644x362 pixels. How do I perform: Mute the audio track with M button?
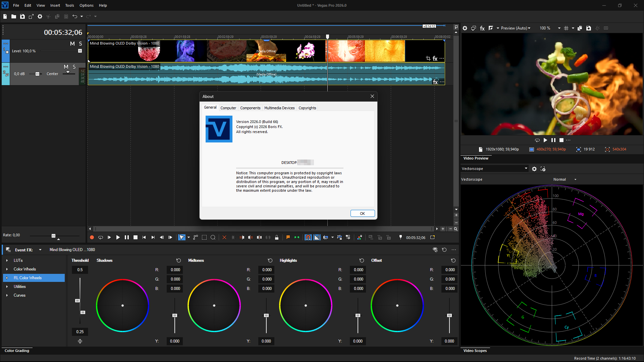pyautogui.click(x=66, y=67)
